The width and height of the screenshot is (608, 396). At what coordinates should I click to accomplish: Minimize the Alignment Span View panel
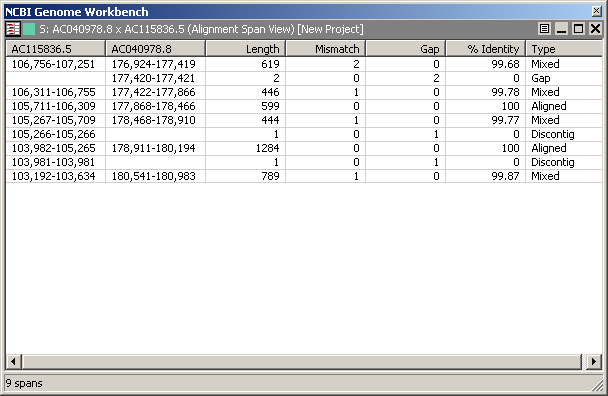pyautogui.click(x=561, y=29)
